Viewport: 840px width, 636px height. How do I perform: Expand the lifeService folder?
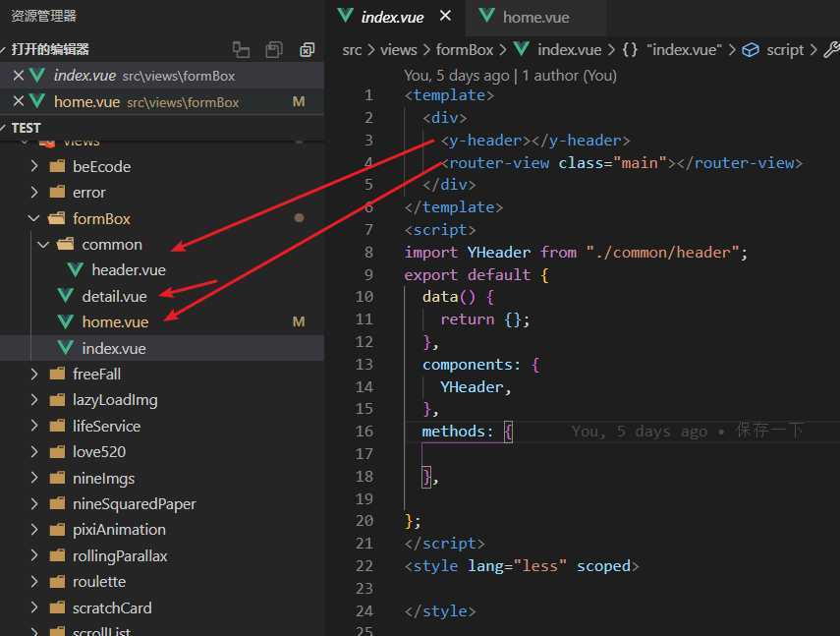point(34,426)
